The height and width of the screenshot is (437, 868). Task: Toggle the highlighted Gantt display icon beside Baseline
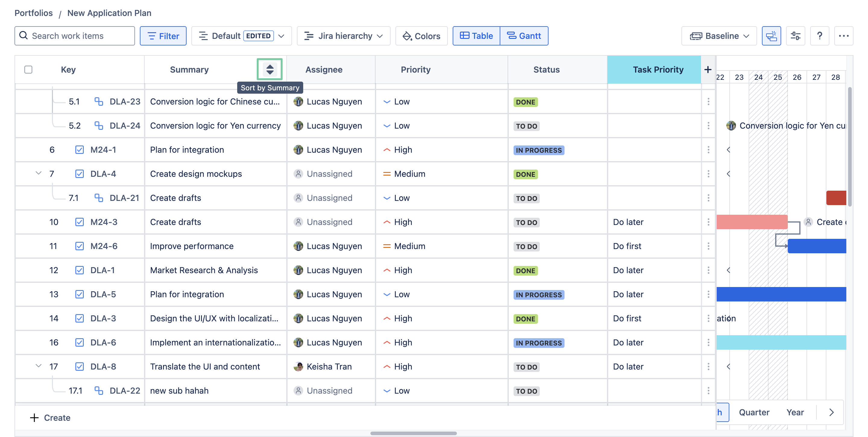tap(771, 36)
